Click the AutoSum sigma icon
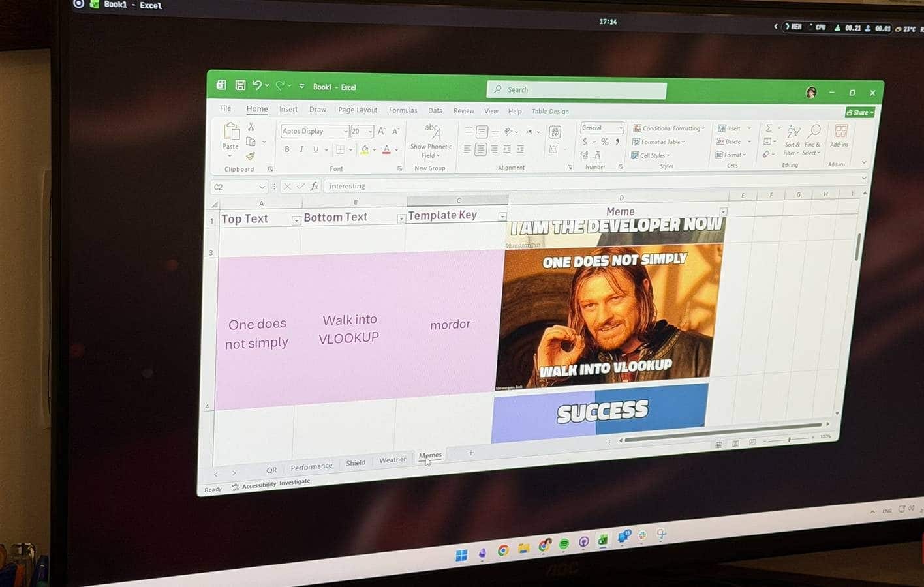The height and width of the screenshot is (587, 924). click(769, 128)
